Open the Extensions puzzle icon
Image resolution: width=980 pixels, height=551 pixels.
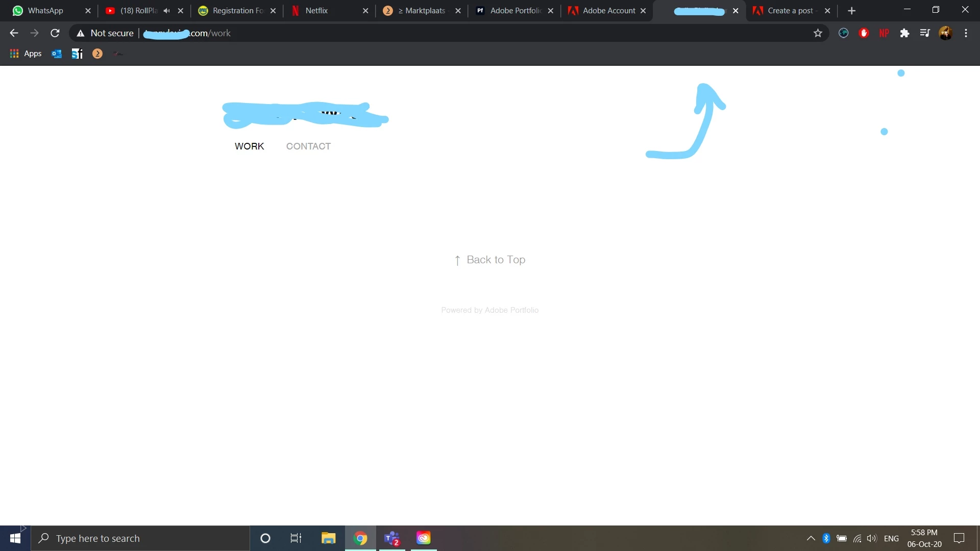[904, 33]
